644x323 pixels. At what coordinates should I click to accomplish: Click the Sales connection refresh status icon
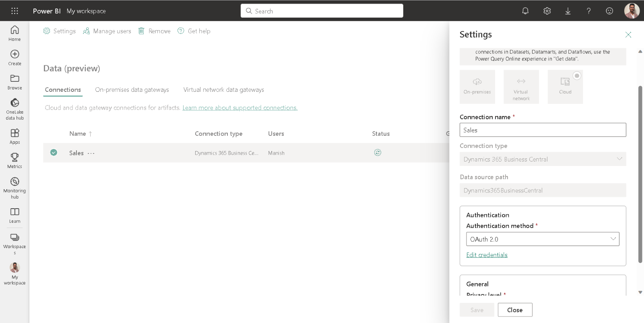coord(378,153)
